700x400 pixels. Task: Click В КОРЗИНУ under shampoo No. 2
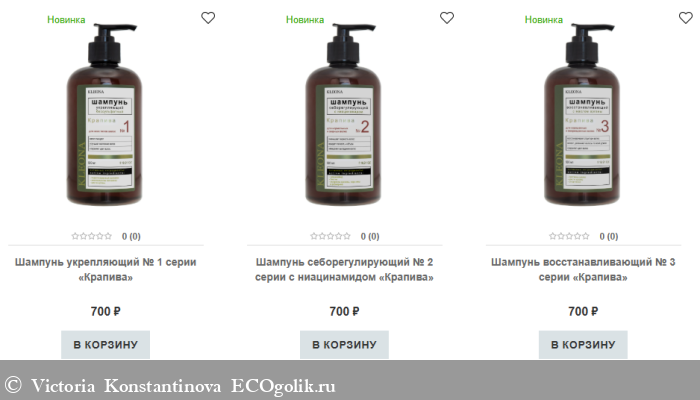tap(344, 345)
